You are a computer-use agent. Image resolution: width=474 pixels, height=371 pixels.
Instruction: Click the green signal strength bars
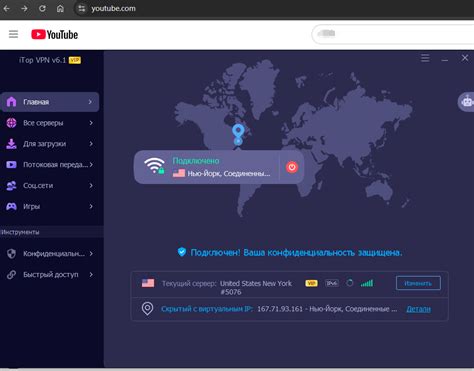coord(367,283)
